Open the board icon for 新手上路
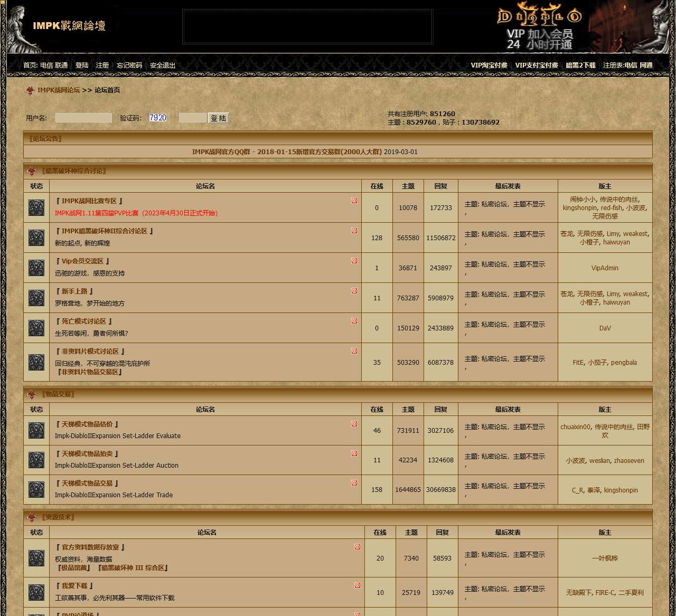Screen dimensions: 676x616 tap(36, 298)
